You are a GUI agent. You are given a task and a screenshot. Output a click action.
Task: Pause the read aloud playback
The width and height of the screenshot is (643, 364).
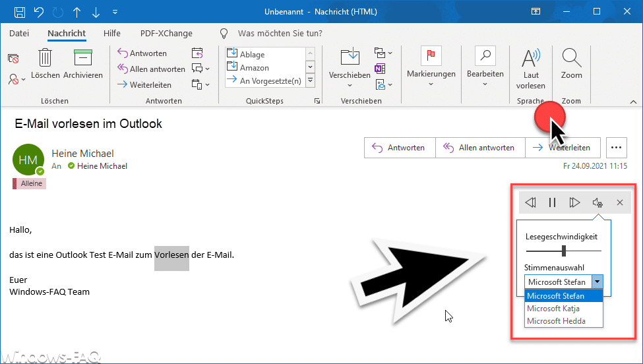pos(553,202)
